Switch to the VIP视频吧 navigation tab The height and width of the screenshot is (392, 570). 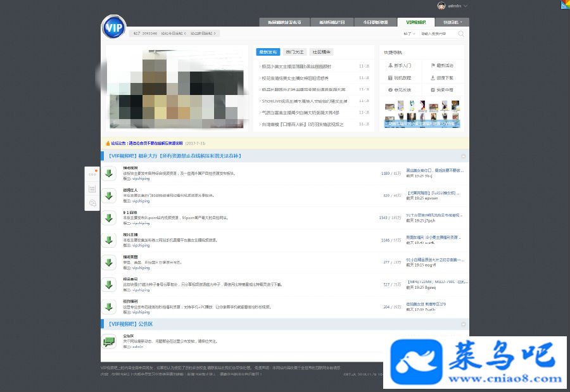[x=415, y=22]
